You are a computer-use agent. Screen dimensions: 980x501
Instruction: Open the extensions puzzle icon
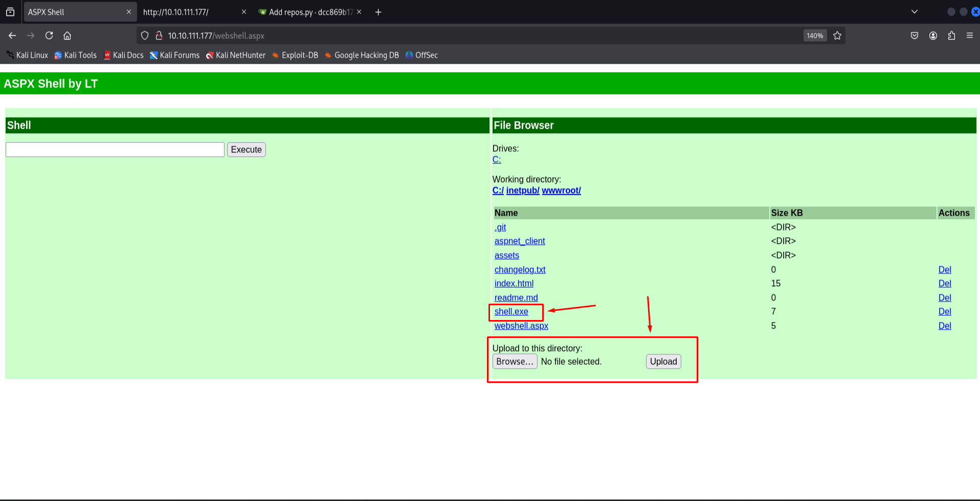(951, 35)
